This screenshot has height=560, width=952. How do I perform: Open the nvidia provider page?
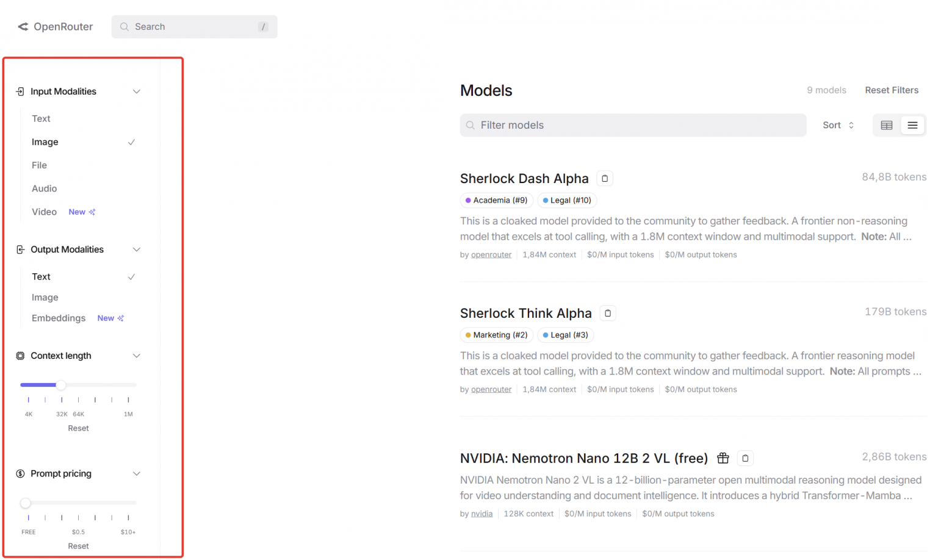(x=481, y=514)
